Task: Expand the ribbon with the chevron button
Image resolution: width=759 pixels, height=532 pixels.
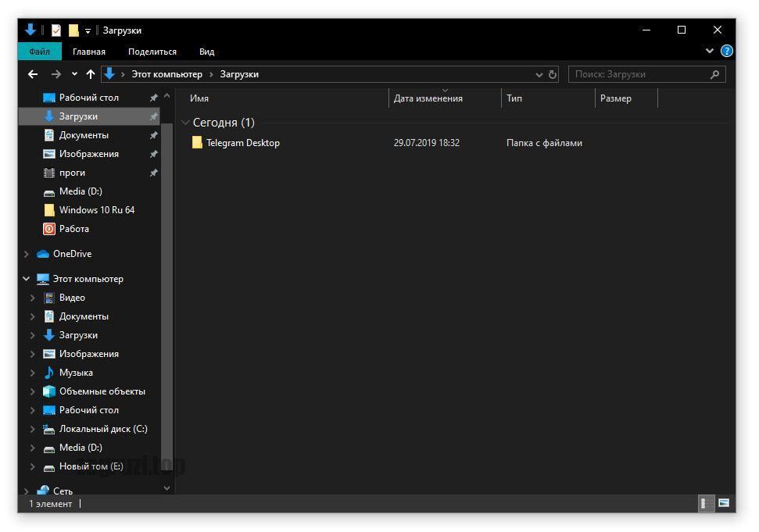Action: click(709, 51)
